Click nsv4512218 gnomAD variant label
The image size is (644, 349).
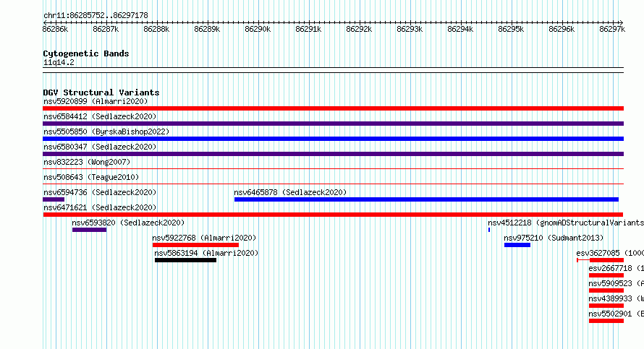coord(566,223)
